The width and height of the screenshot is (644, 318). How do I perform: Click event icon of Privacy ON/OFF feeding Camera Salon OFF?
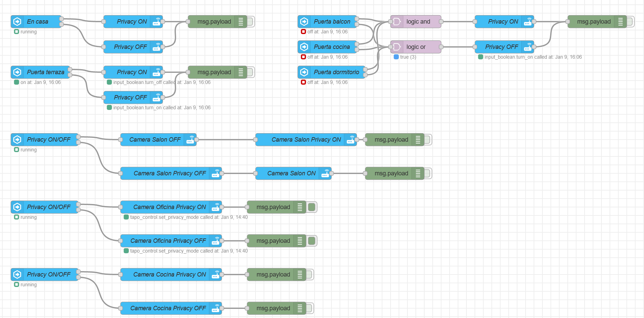17,140
